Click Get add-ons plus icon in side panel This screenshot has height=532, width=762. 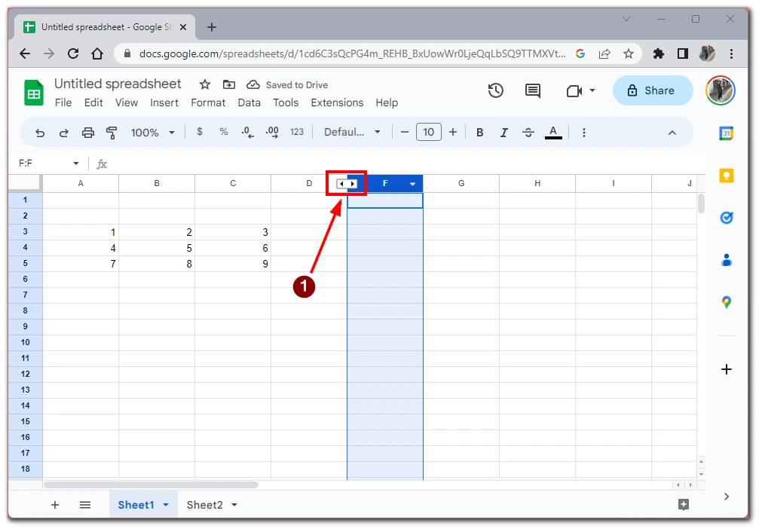point(726,369)
